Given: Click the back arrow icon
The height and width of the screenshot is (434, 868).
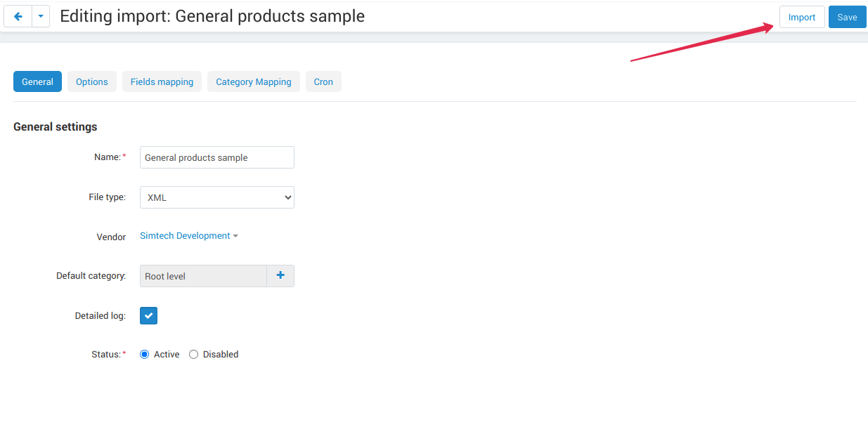Looking at the screenshot, I should (18, 17).
